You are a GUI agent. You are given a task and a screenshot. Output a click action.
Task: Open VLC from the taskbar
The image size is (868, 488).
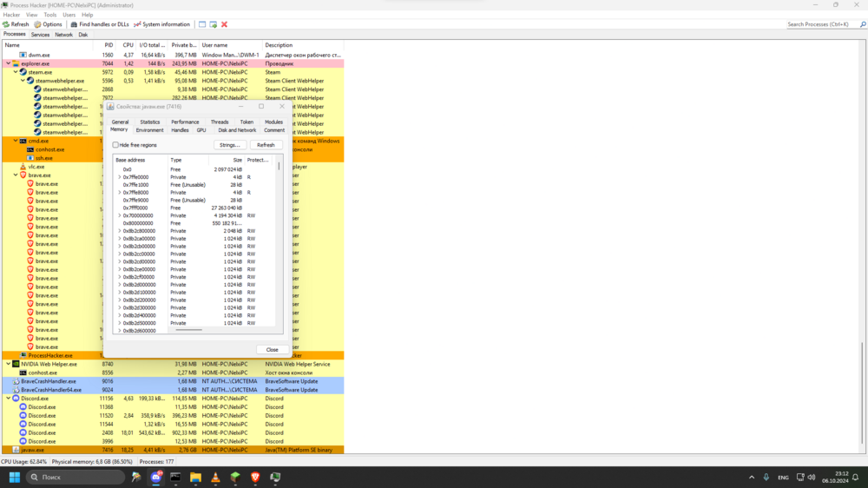point(215,477)
